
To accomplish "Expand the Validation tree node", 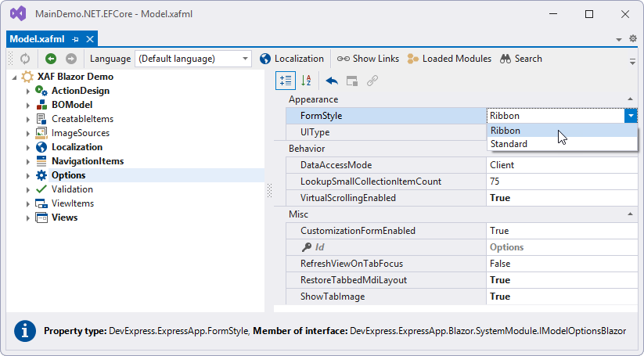I will [27, 189].
